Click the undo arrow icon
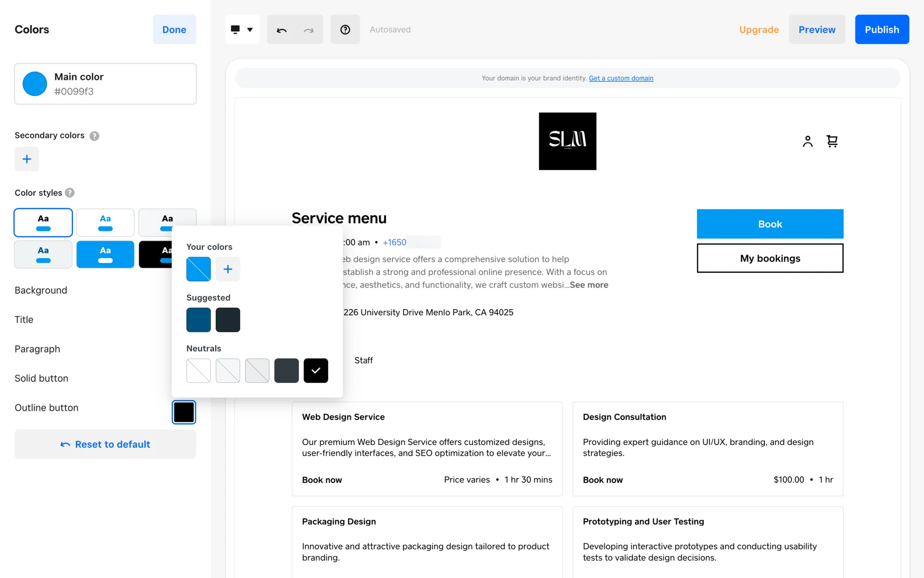The image size is (924, 578). tap(282, 30)
